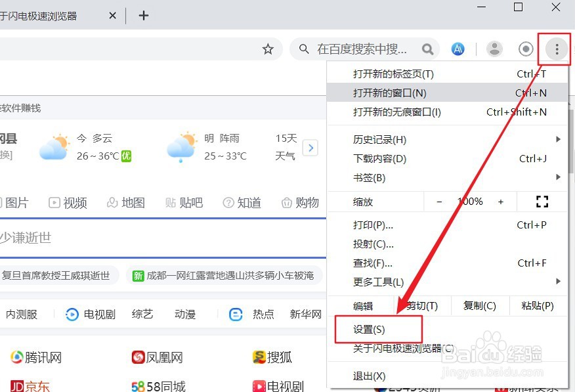Screen dimensions: 575x392
Task: Click 复制(C) in edit row
Action: pyautogui.click(x=480, y=305)
